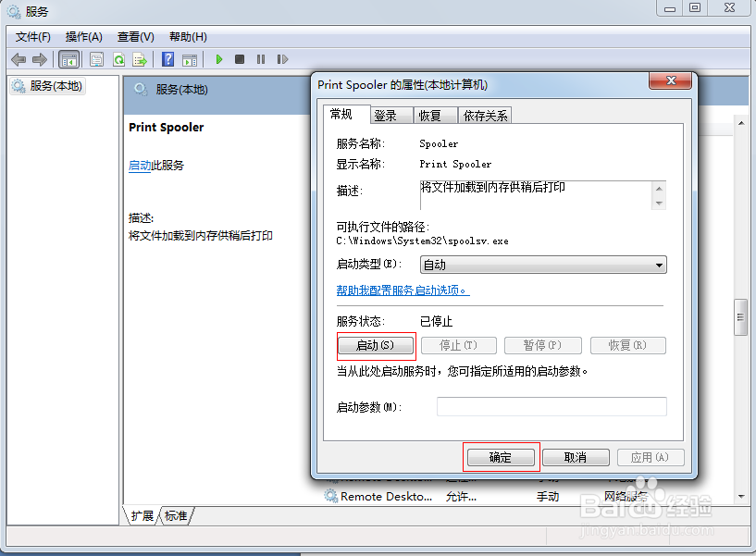This screenshot has height=556, width=756.
Task: Click the Export list toolbar icon
Action: point(140,60)
